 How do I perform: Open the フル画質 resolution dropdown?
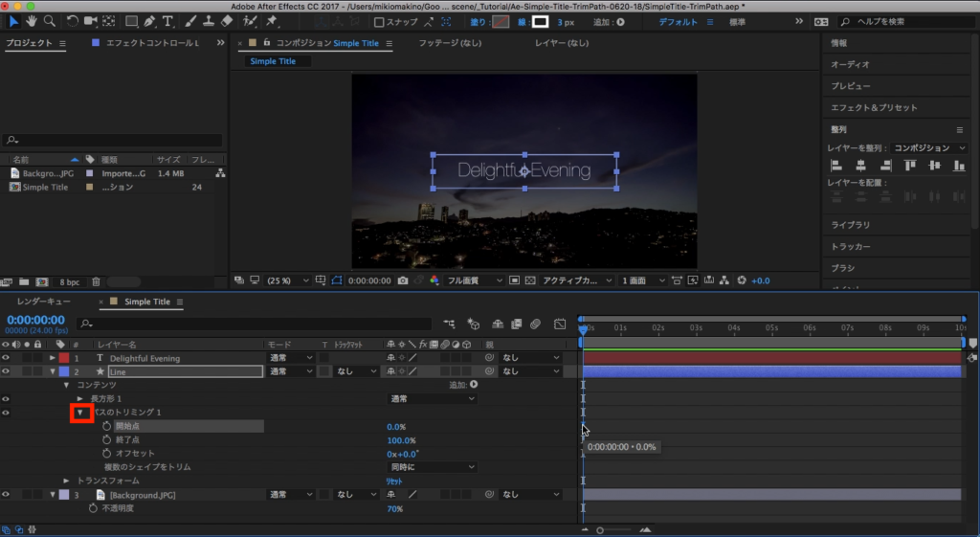click(x=476, y=280)
